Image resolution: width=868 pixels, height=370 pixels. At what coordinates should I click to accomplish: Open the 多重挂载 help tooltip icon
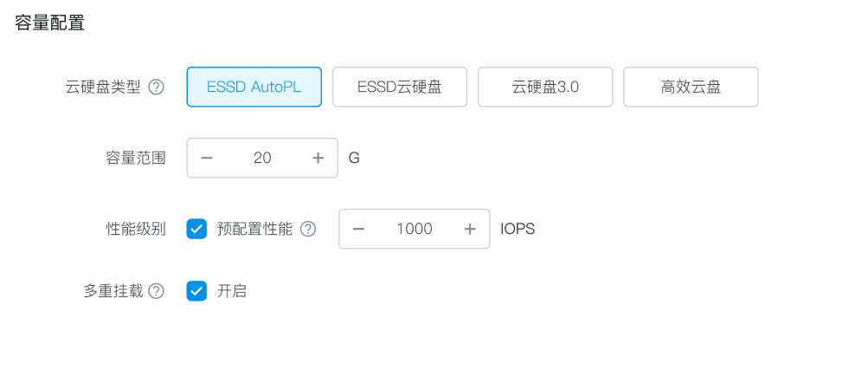(156, 291)
